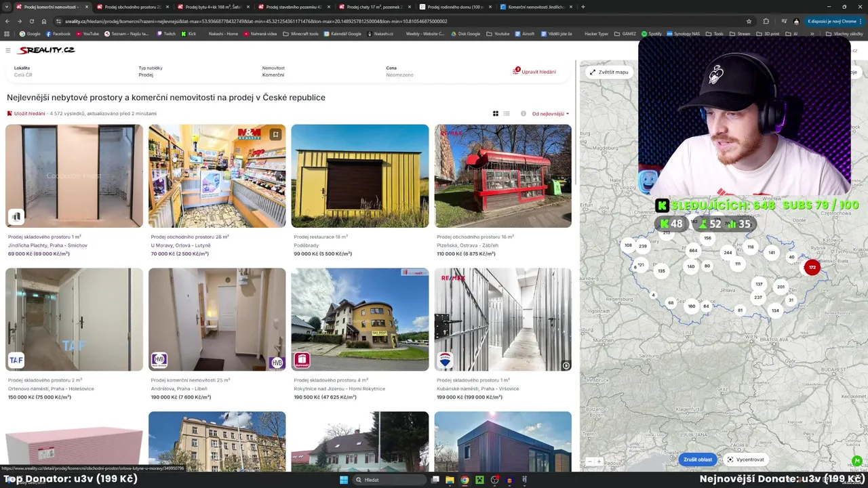This screenshot has width=868, height=488.
Task: Open a new browser tab with plus
Action: pos(583,7)
